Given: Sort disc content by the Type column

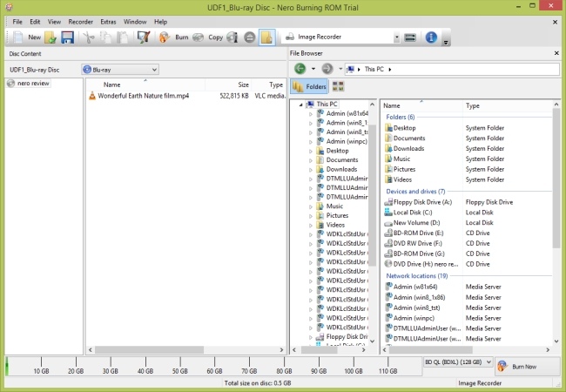Looking at the screenshot, I should (x=276, y=84).
